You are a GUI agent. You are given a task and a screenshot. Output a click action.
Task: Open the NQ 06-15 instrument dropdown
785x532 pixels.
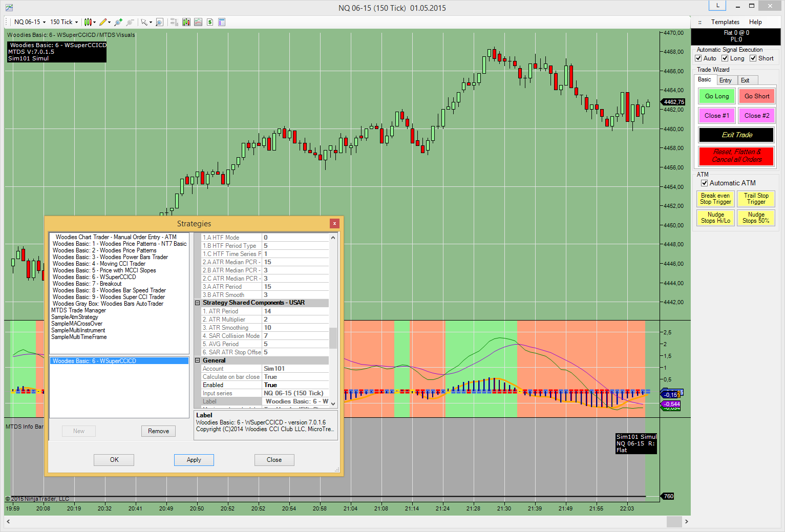coord(30,22)
